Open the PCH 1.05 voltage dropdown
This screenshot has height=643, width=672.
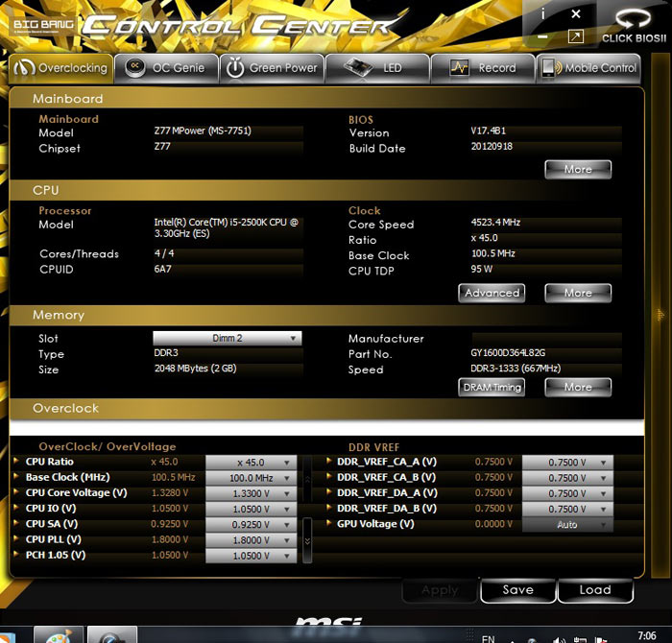pyautogui.click(x=252, y=556)
